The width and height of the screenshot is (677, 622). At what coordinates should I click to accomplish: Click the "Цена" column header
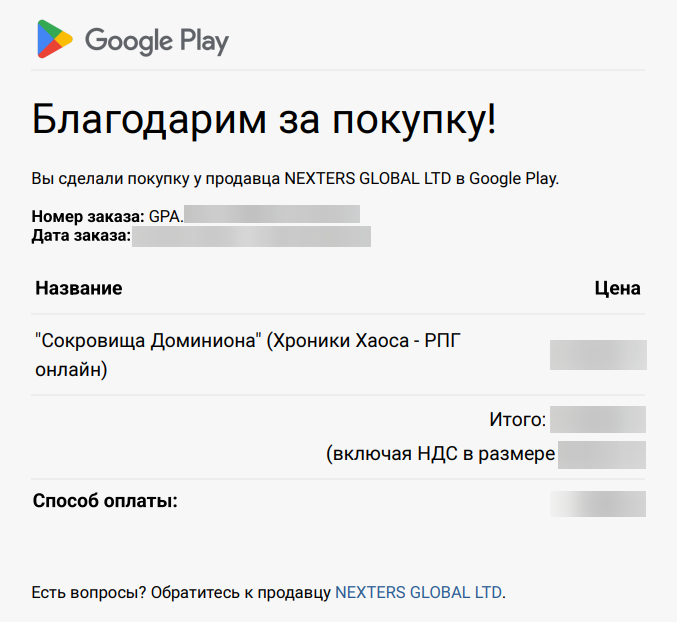pyautogui.click(x=617, y=289)
